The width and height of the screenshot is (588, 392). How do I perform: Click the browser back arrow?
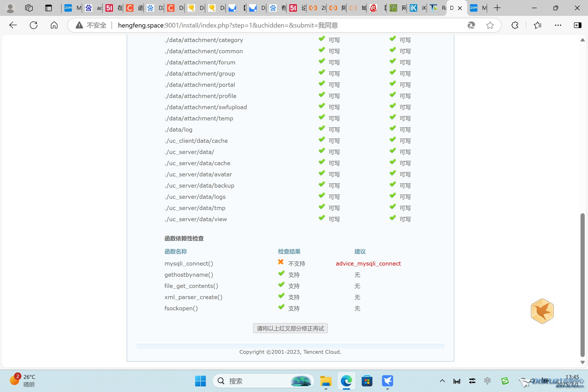(x=13, y=25)
